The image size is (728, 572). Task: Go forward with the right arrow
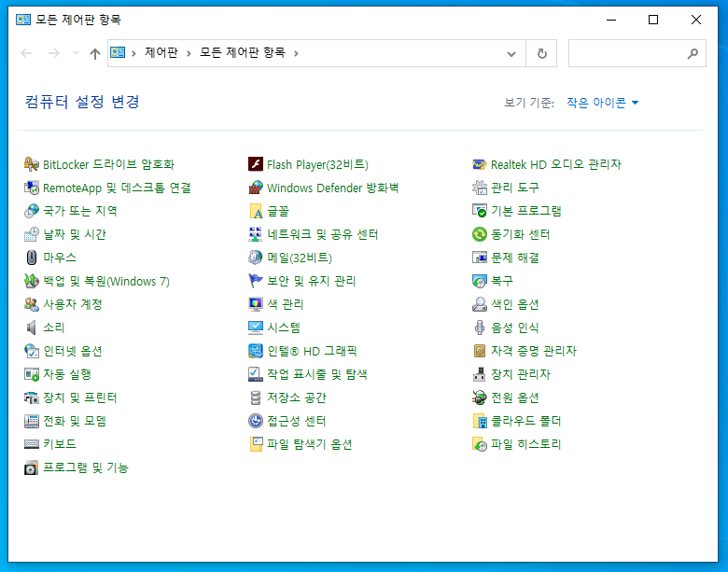coord(54,53)
